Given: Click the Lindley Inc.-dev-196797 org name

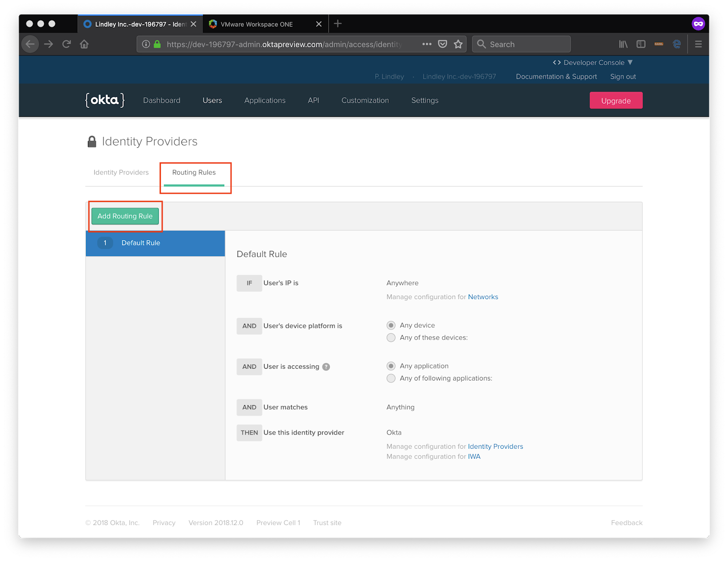Looking at the screenshot, I should click(x=459, y=76).
